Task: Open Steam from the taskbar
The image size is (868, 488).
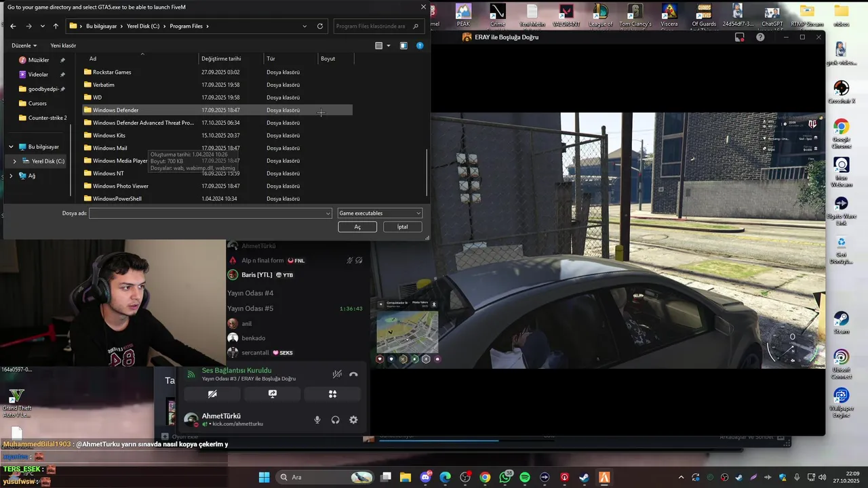Action: (x=585, y=477)
